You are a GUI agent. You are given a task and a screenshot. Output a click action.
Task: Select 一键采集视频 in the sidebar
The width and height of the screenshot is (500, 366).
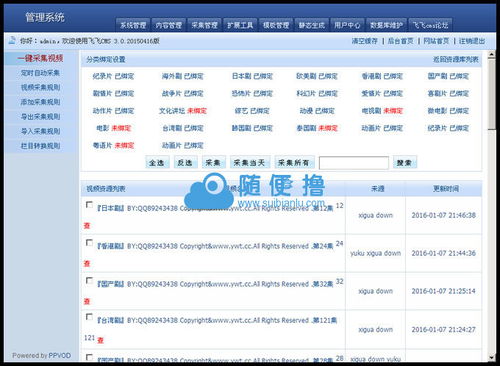click(x=40, y=58)
